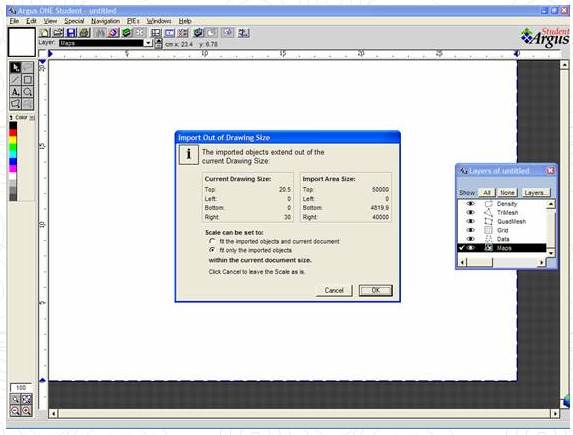Screen dimensions: 573x435
Task: Click Cancel in the import dialog
Action: click(334, 290)
